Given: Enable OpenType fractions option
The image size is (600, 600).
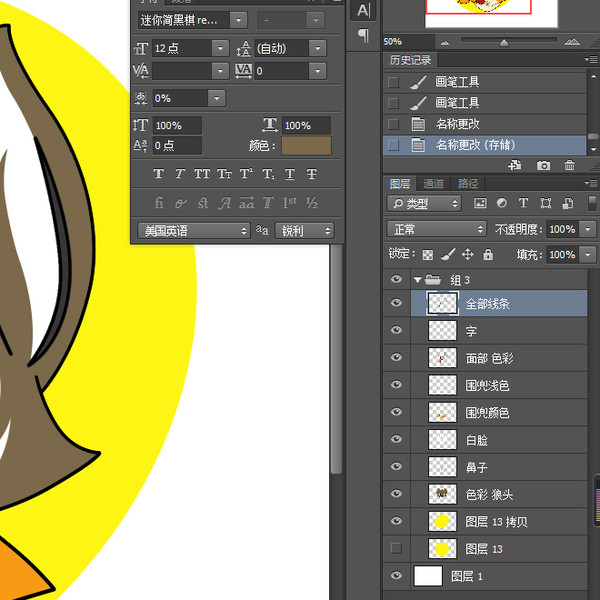Looking at the screenshot, I should (x=311, y=203).
